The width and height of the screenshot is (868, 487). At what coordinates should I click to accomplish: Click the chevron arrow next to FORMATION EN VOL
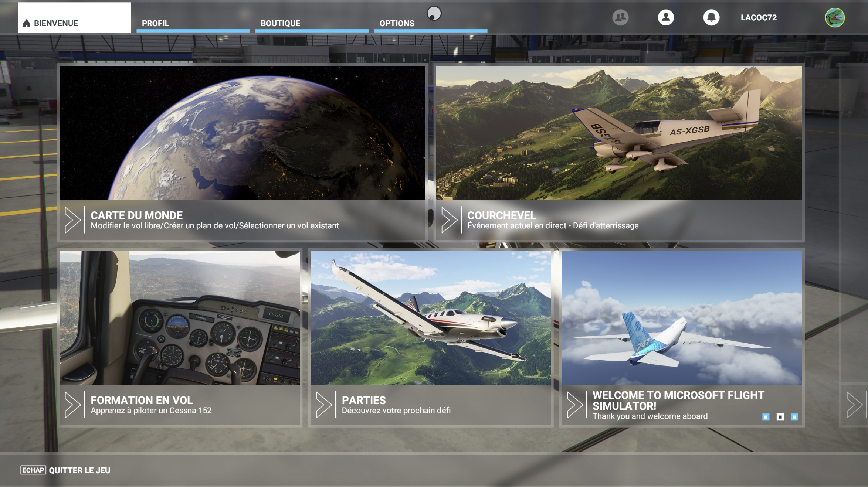[72, 405]
